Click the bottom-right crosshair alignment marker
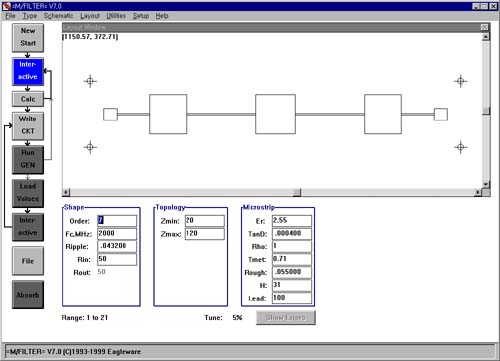Image resolution: width=500 pixels, height=361 pixels. pos(461,147)
